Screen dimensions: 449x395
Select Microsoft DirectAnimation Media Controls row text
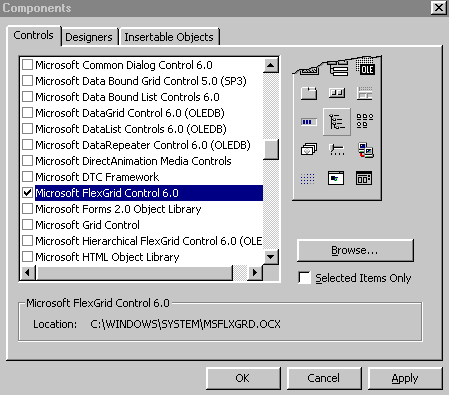133,161
